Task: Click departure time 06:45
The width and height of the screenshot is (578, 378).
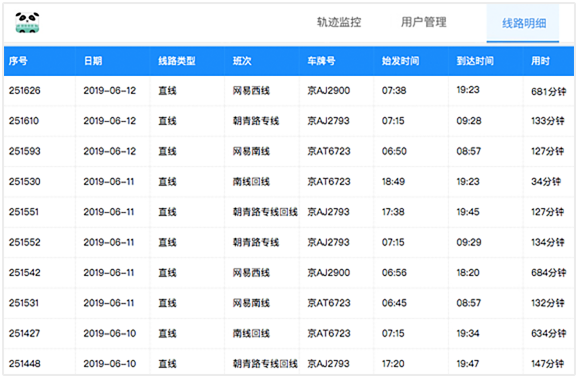Action: (x=394, y=303)
